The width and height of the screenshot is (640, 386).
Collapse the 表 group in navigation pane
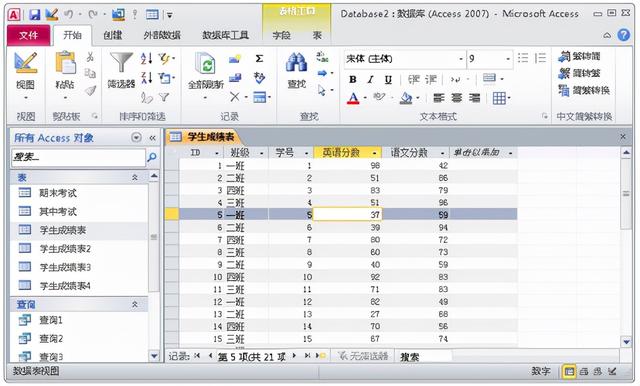coord(135,177)
